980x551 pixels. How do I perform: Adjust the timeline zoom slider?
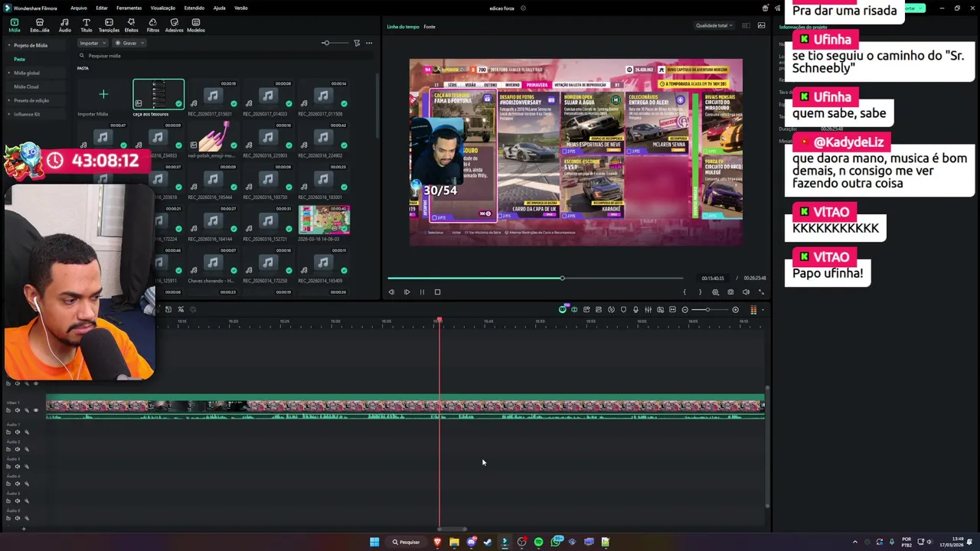(x=709, y=309)
